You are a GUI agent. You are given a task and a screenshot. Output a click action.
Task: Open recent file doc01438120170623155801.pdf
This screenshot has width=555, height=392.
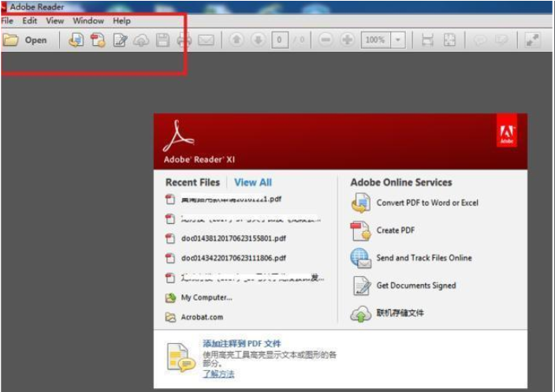pyautogui.click(x=233, y=238)
